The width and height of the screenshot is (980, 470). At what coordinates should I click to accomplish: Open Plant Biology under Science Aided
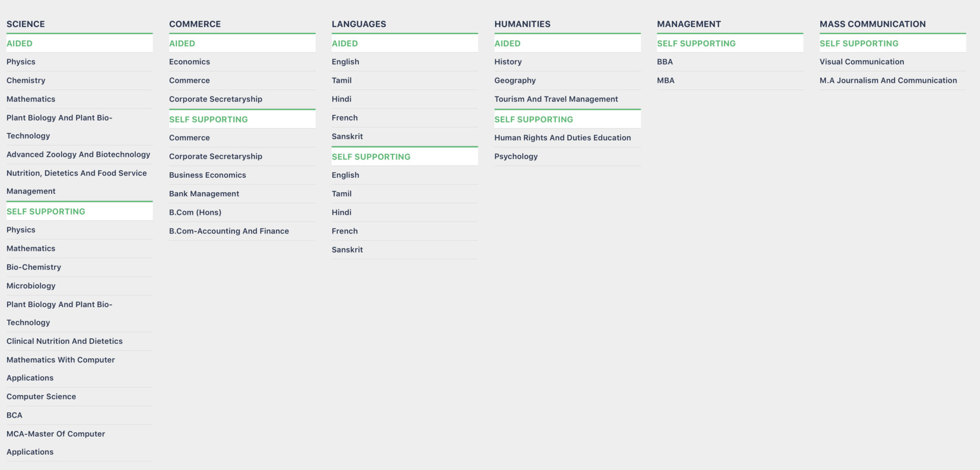59,127
